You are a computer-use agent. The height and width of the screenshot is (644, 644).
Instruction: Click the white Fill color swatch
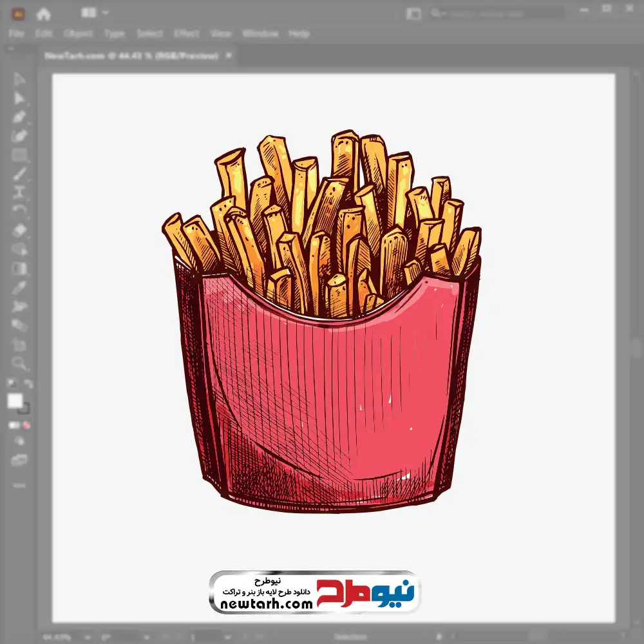coord(15,401)
